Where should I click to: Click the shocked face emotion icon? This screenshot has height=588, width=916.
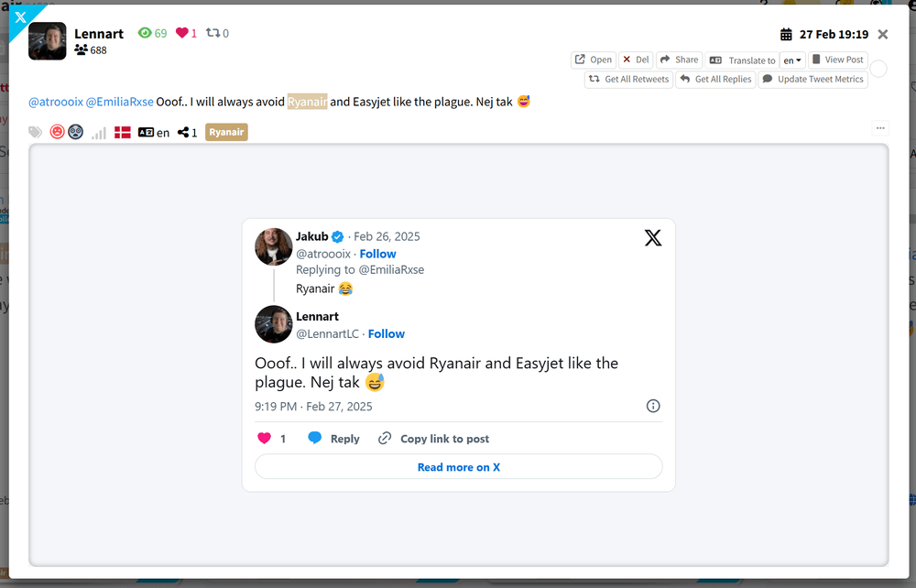coord(75,132)
